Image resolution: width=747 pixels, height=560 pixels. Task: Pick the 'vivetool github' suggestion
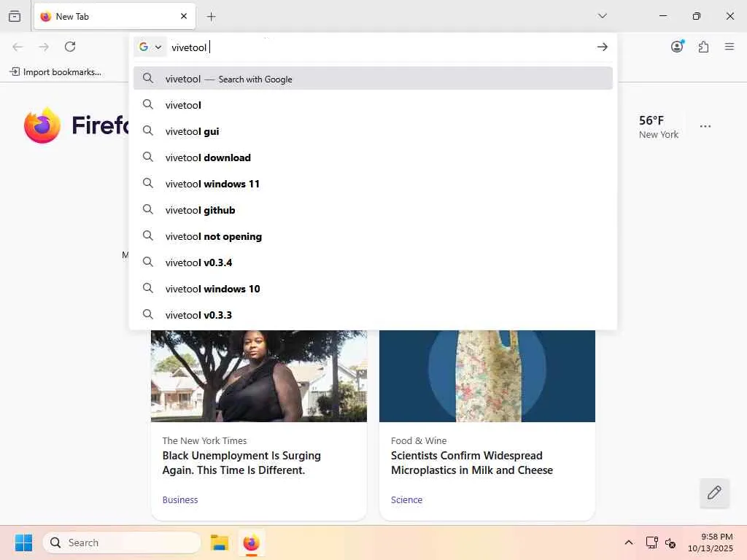pos(373,209)
